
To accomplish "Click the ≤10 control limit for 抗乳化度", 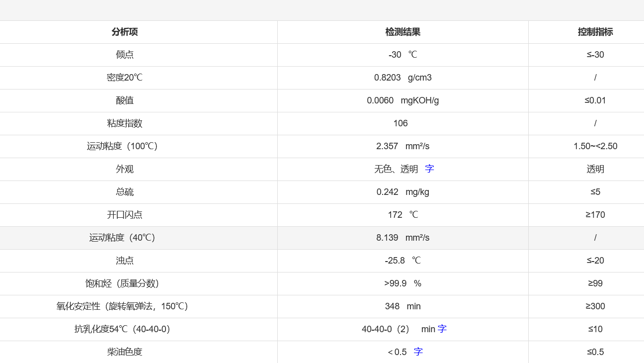I will point(595,329).
